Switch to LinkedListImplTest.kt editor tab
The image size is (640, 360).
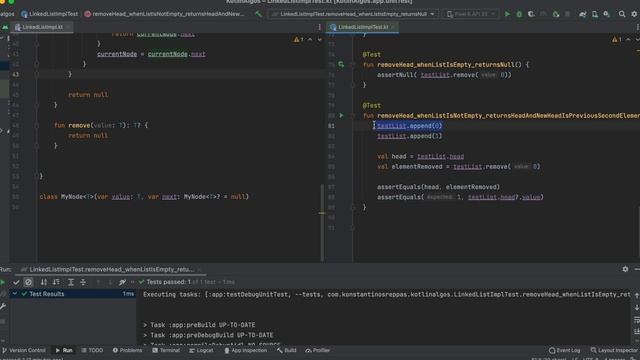[x=362, y=27]
